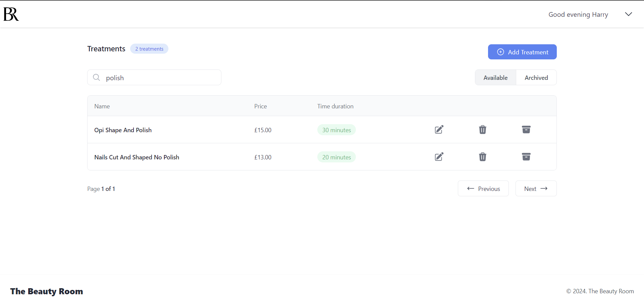Open the Time duration column header
This screenshot has height=306, width=644.
tap(335, 106)
